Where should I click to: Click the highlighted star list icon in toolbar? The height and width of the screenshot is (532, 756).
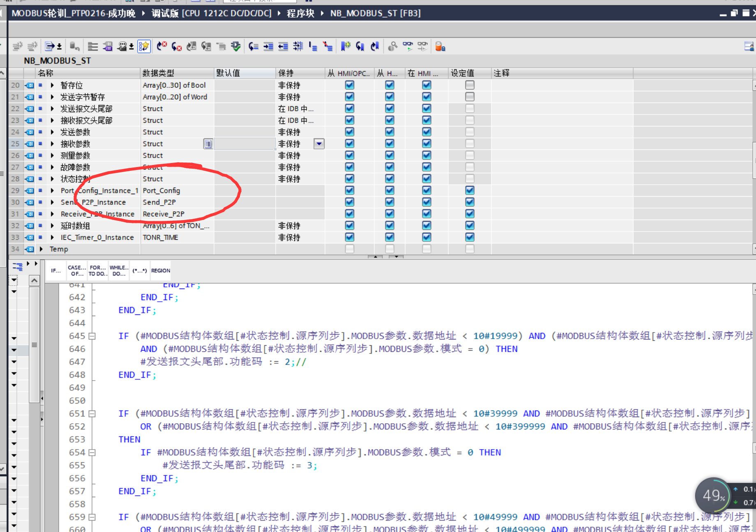144,46
